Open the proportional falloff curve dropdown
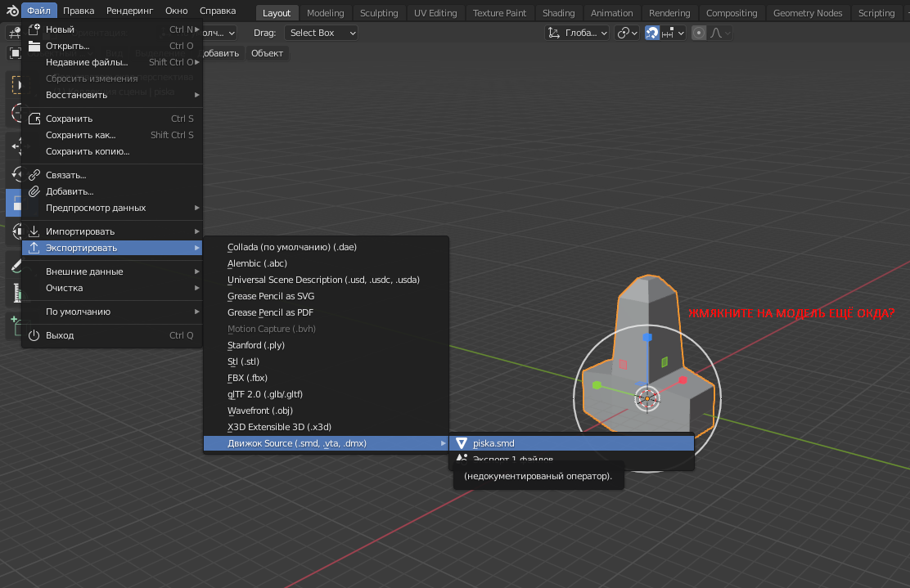The height and width of the screenshot is (588, 910). pos(719,33)
